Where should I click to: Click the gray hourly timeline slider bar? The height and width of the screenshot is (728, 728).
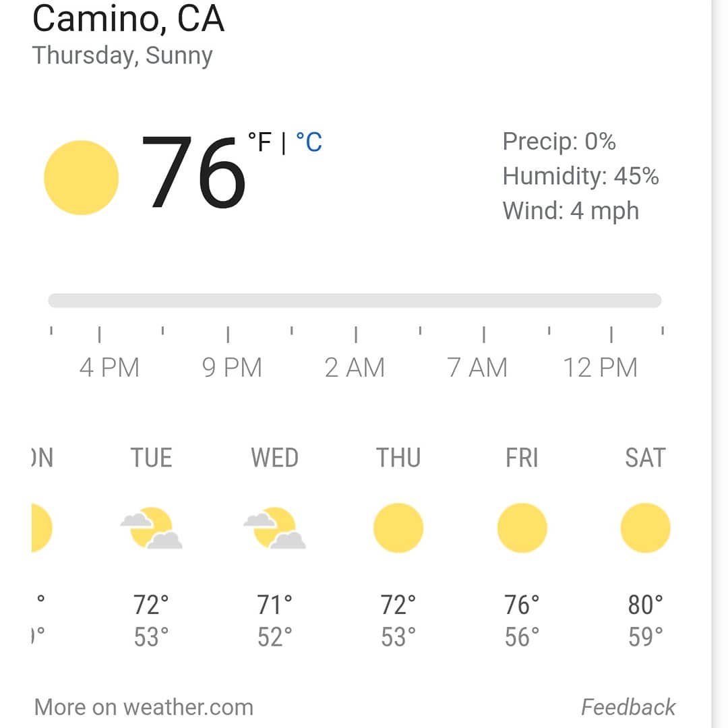pyautogui.click(x=355, y=301)
